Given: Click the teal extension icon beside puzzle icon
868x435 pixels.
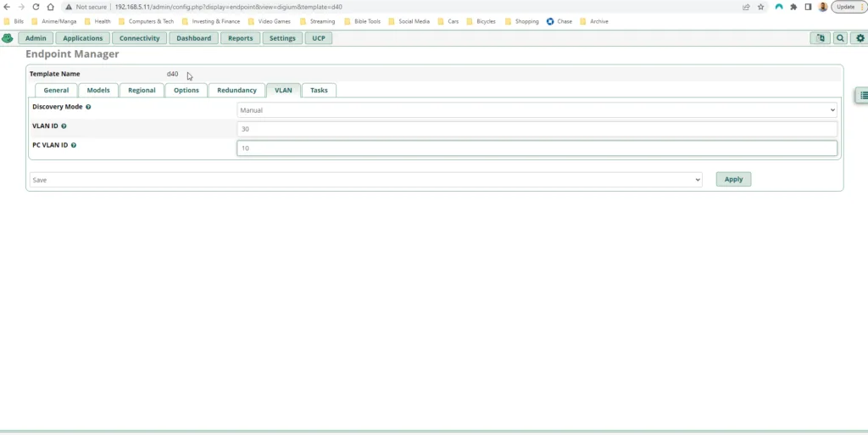Looking at the screenshot, I should (779, 7).
